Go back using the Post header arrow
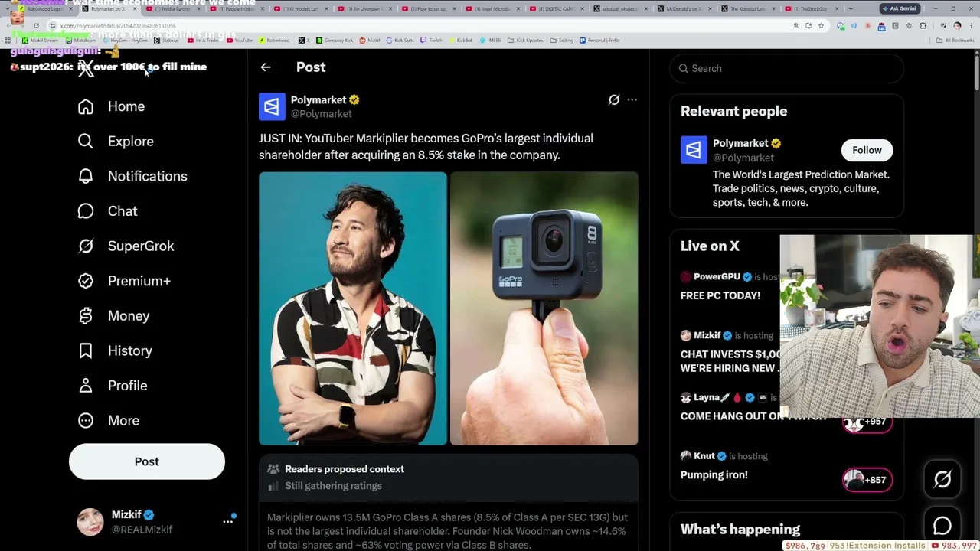 [x=266, y=67]
